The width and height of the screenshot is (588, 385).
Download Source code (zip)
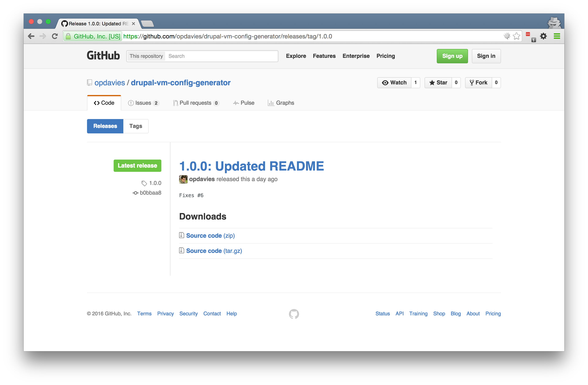click(x=210, y=236)
